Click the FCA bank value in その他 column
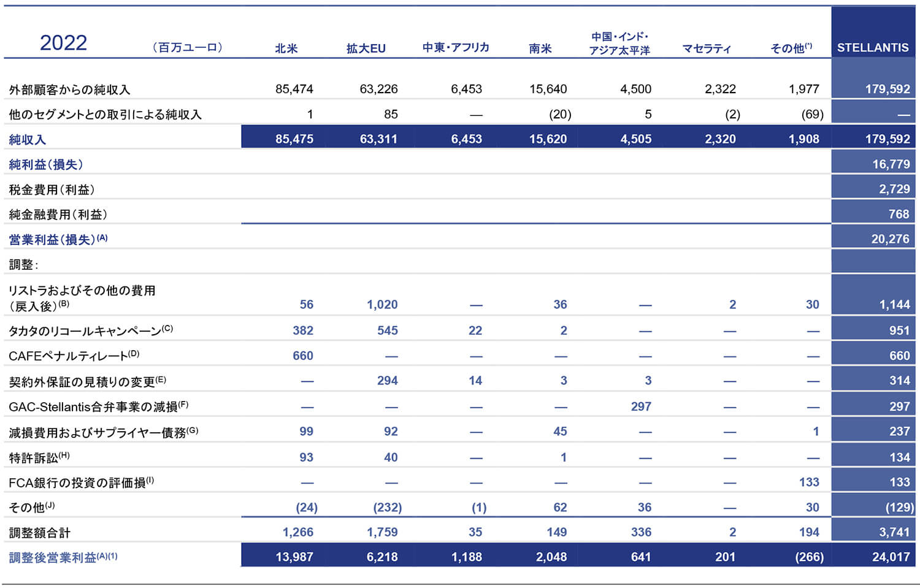 point(809,482)
